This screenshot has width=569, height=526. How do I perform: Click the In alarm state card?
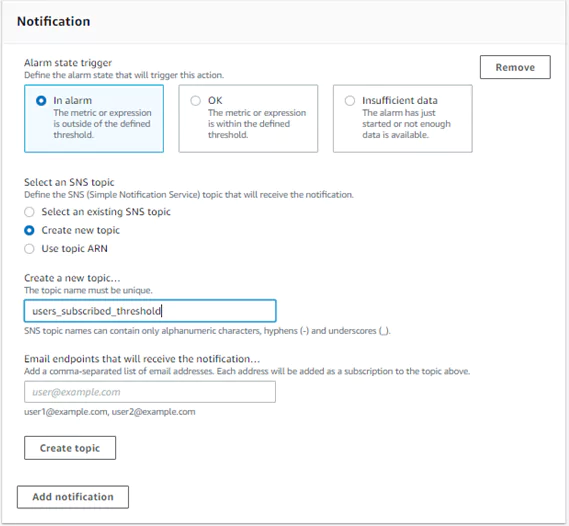point(94,119)
